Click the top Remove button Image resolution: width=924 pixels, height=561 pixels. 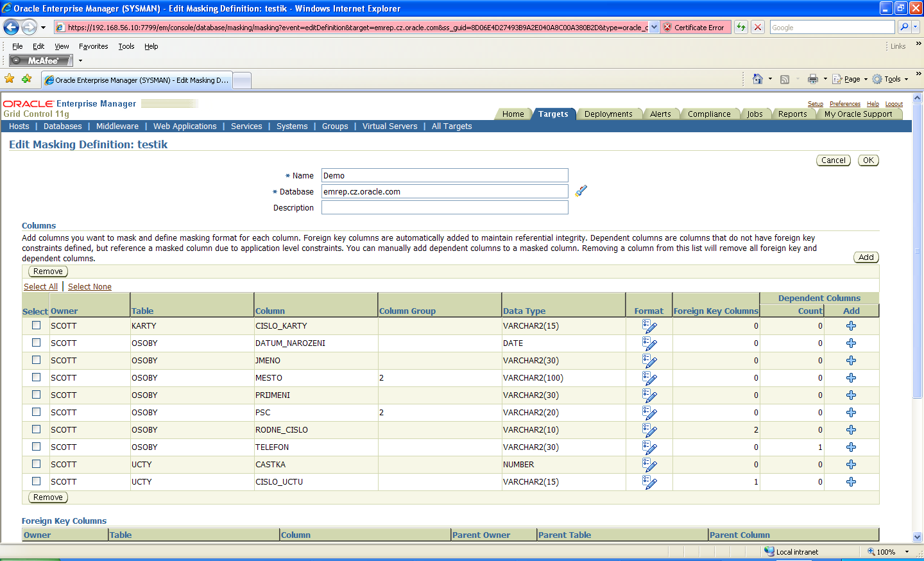click(48, 272)
